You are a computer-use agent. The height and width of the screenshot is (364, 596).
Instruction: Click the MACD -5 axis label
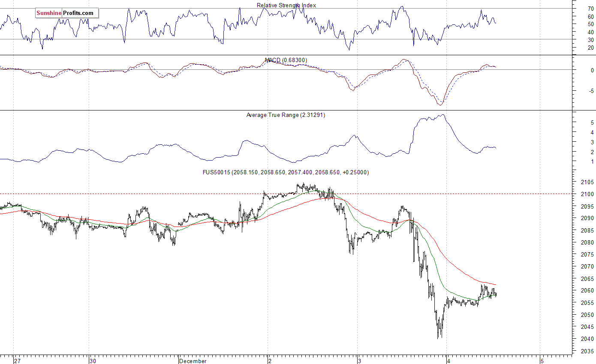click(591, 91)
